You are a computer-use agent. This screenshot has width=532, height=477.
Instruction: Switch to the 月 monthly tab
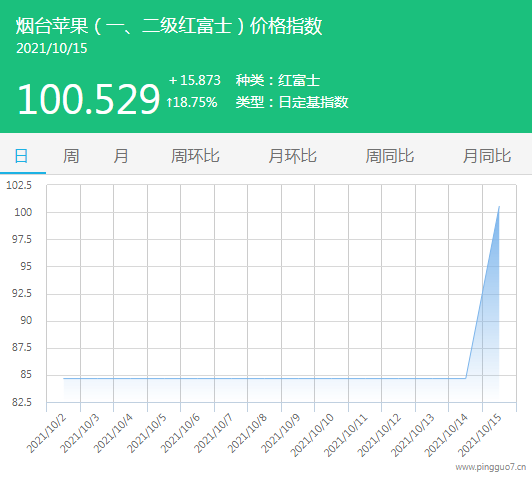121,156
